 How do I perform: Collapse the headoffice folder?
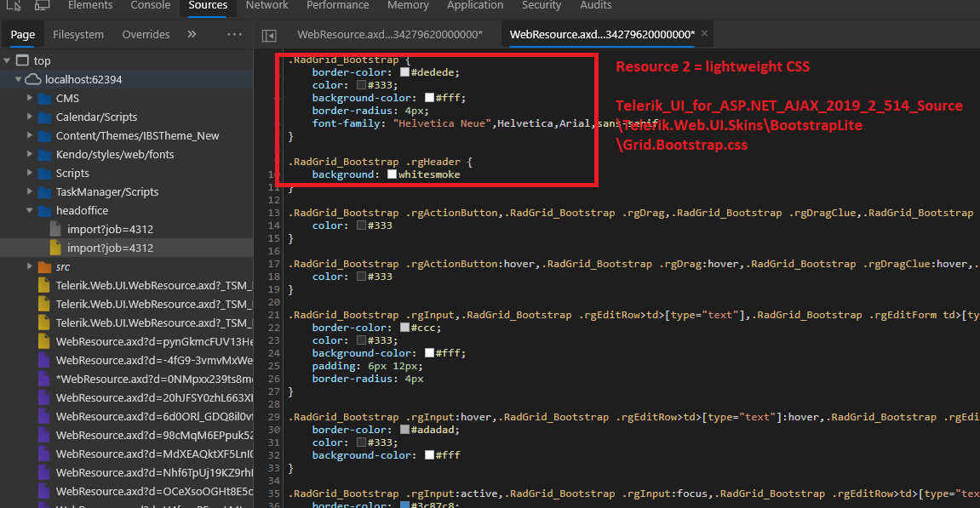[31, 210]
